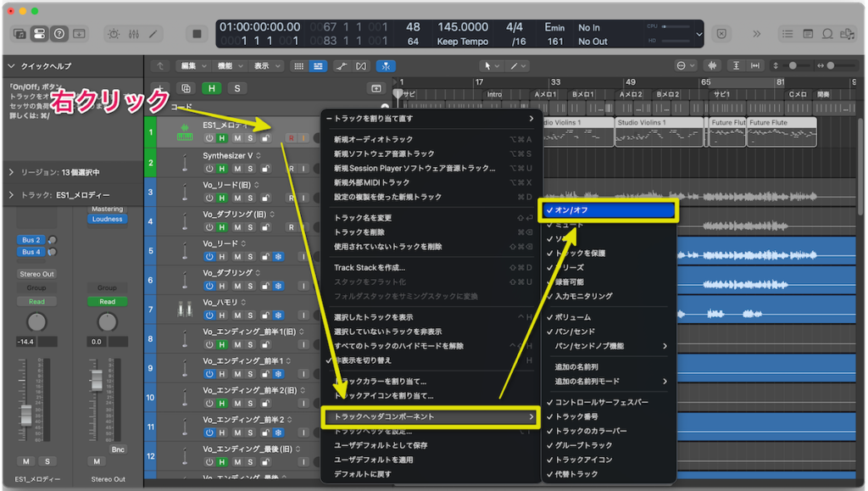Click the Bus 2 send slot
Image resolution: width=868 pixels, height=491 pixels.
pyautogui.click(x=32, y=239)
